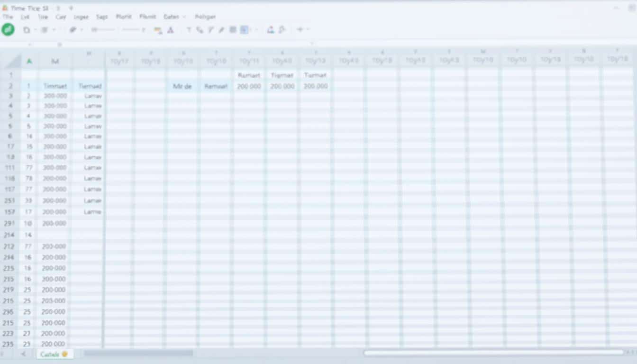Click the bottom-left horizontal scrollbar thumb
This screenshot has width=637, height=364.
point(138,353)
